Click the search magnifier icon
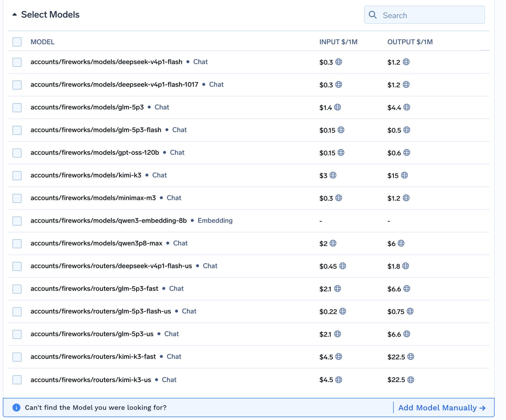The width and height of the screenshot is (506, 420). (x=372, y=15)
